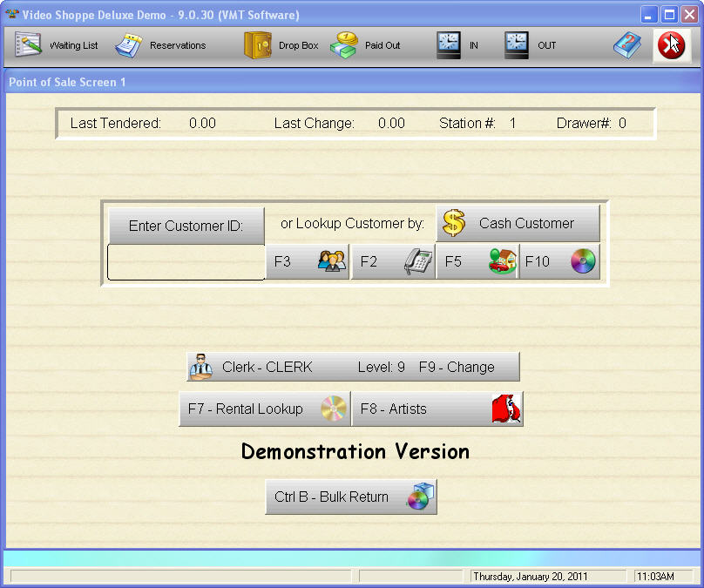Change clerk via Clerk - CLERK button
Image resolution: width=704 pixels, height=588 pixels.
tap(353, 367)
